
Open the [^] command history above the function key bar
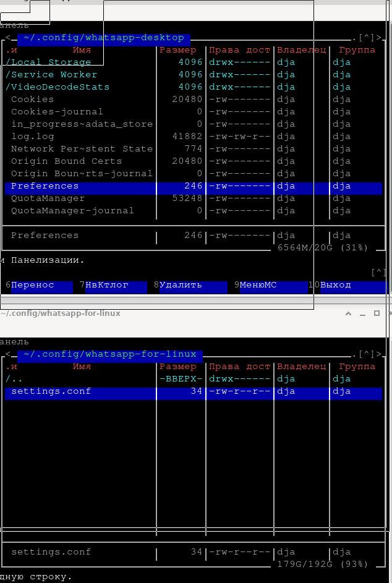click(x=378, y=273)
